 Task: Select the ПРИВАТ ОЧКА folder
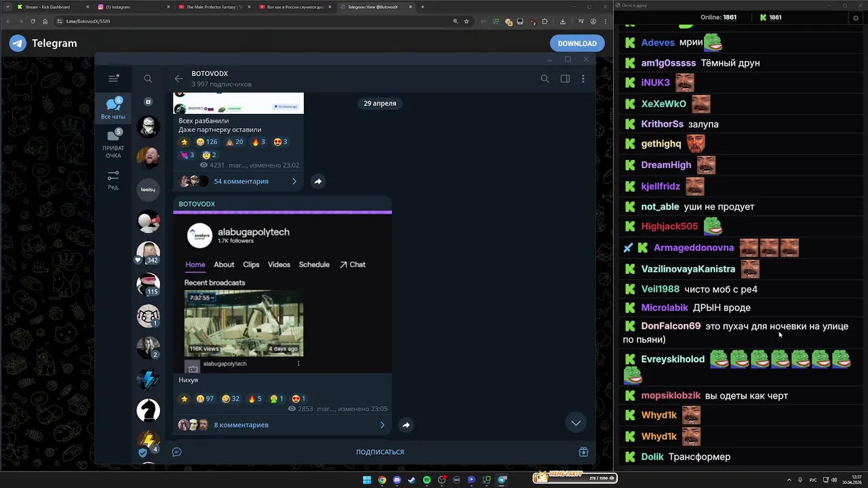113,144
